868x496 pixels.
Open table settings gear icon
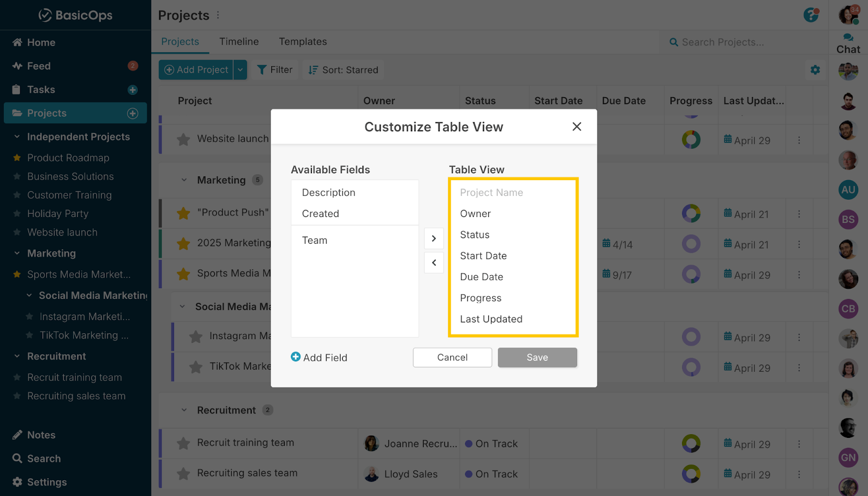tap(815, 70)
